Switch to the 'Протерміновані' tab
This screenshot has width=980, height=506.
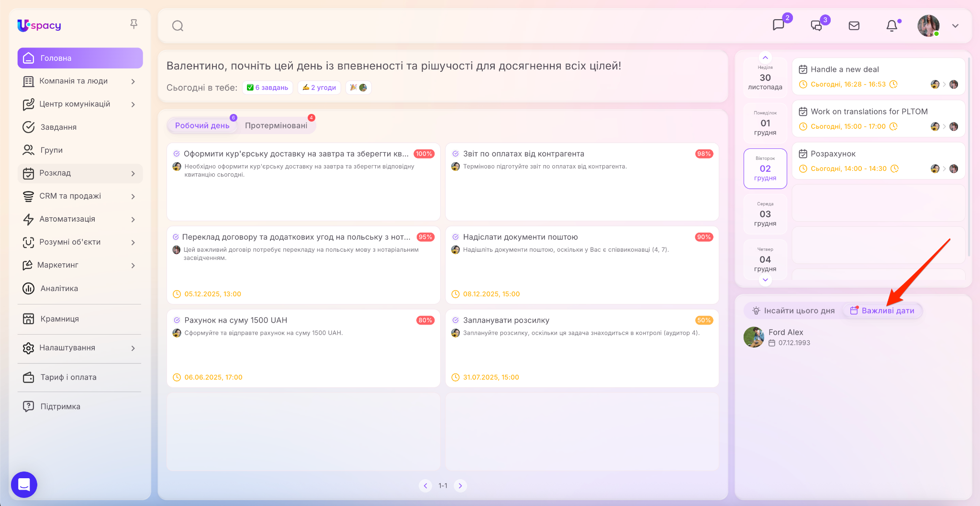point(276,125)
